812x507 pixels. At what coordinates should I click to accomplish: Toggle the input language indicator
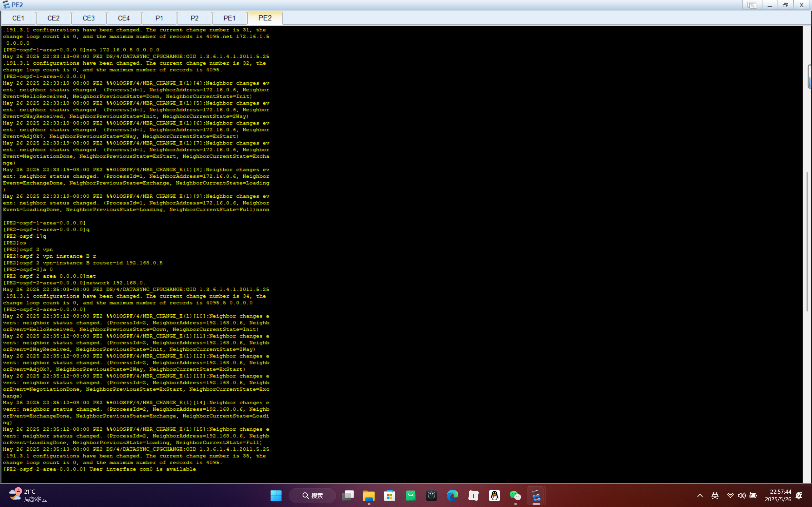pos(715,496)
